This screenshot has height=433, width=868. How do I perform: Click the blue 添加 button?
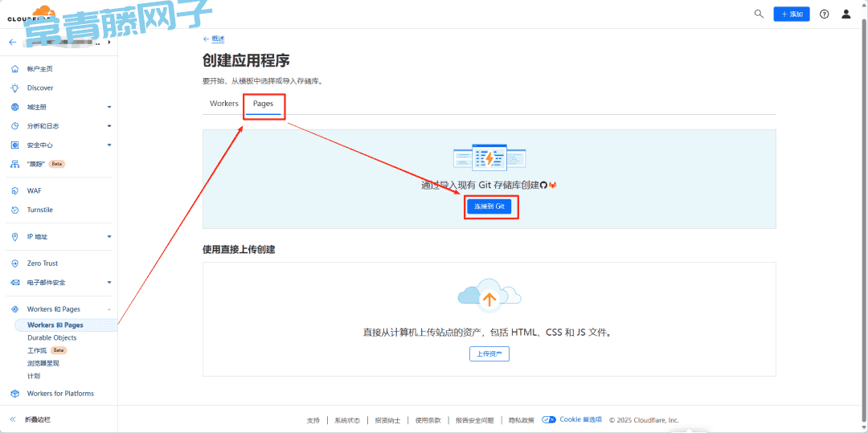[792, 14]
